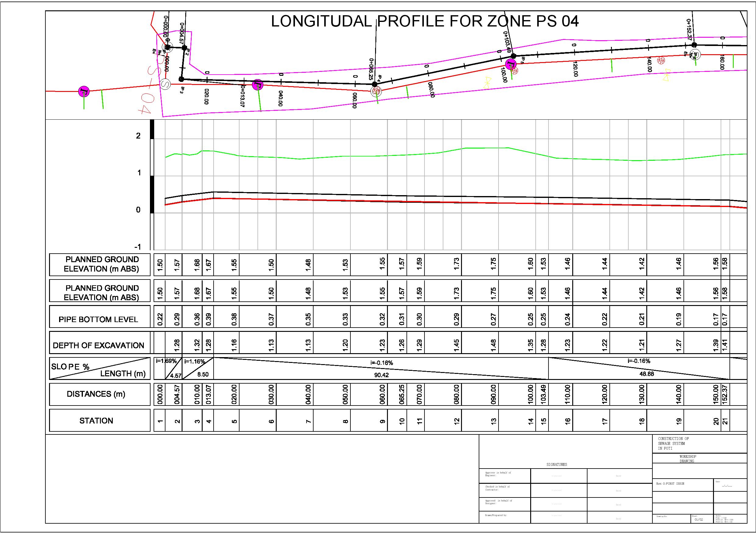This screenshot has height=534, width=756.
Task: Select the i=1.16% slope cell
Action: point(197,368)
